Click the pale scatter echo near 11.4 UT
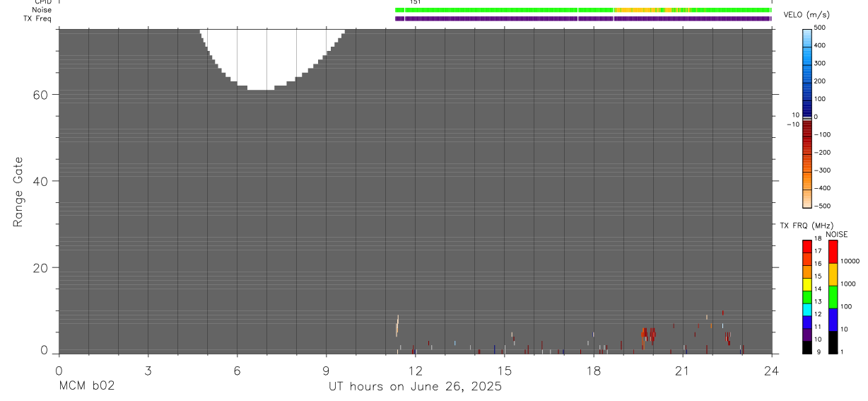 [x=397, y=326]
